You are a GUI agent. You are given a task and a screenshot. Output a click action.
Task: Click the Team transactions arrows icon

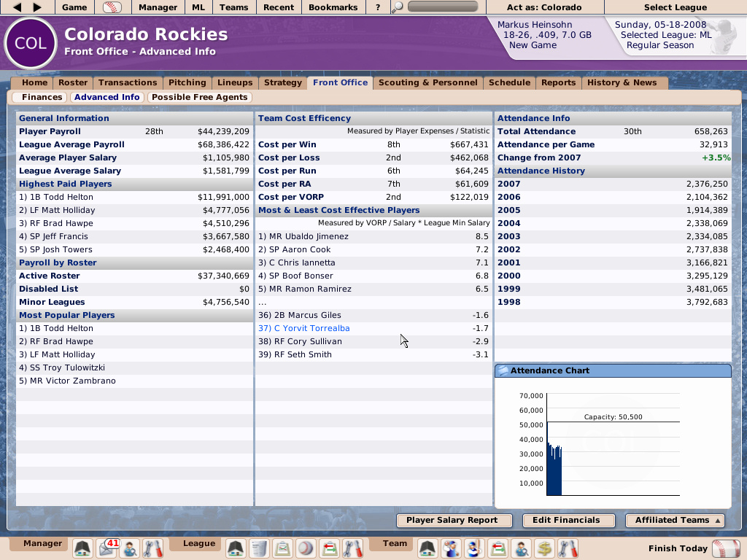[x=498, y=548]
